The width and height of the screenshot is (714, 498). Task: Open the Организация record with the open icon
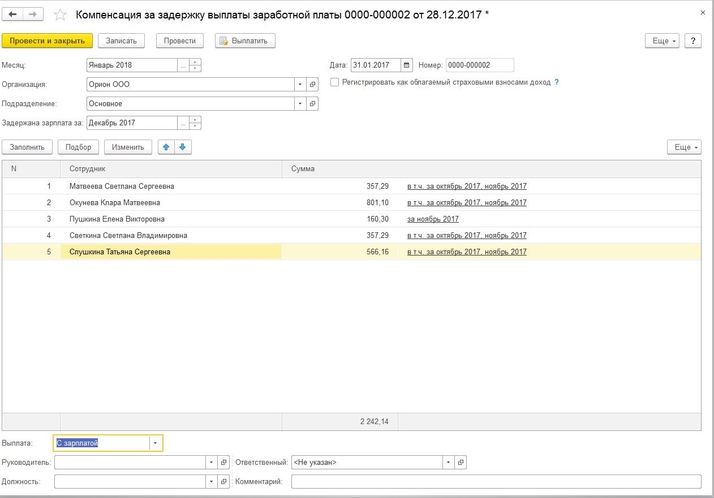tap(312, 84)
